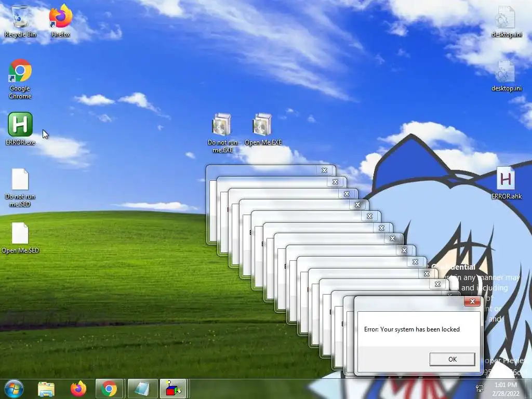Select the Google Chrome desktop shortcut
This screenshot has width=532, height=399.
[20, 79]
